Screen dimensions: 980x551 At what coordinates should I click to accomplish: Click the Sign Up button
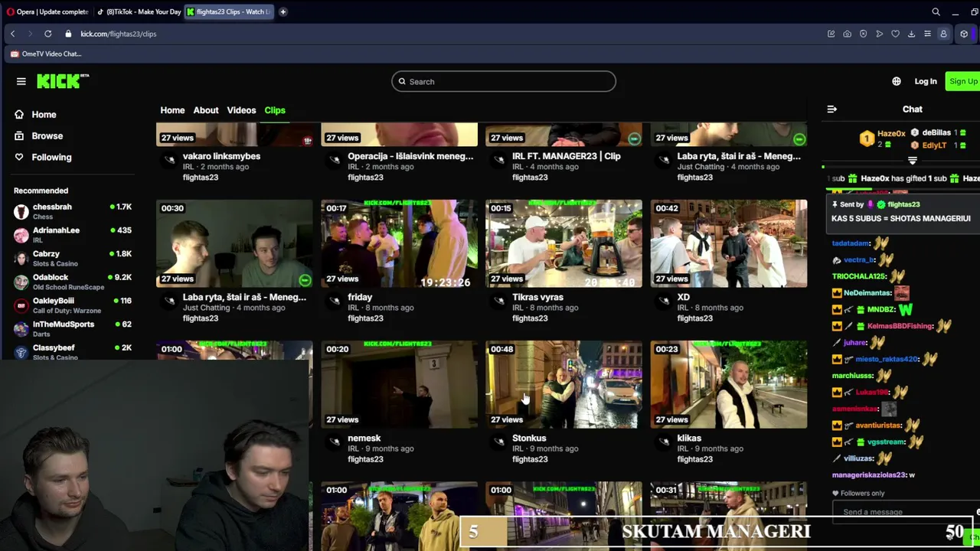point(963,81)
